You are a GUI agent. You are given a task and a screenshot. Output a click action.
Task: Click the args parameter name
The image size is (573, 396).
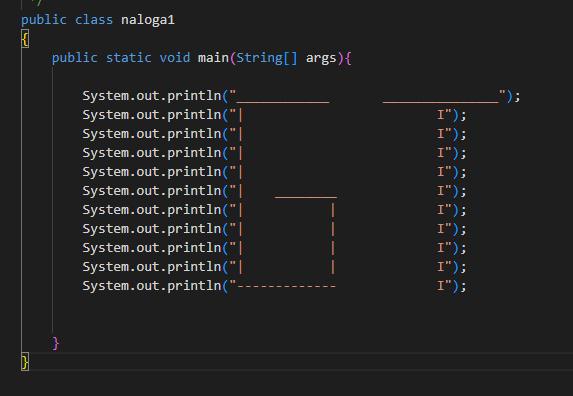tap(321, 58)
